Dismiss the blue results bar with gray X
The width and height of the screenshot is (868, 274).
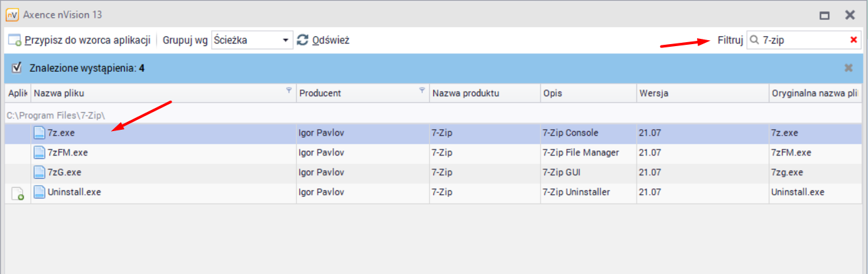click(x=848, y=68)
